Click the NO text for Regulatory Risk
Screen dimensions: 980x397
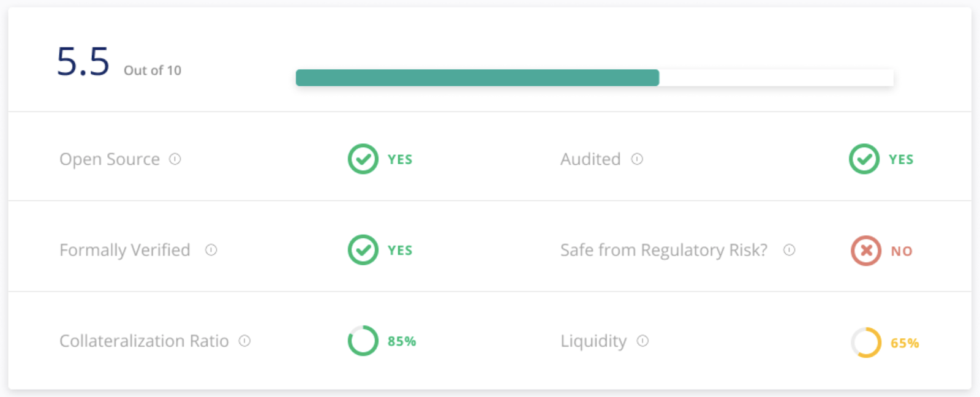point(902,251)
